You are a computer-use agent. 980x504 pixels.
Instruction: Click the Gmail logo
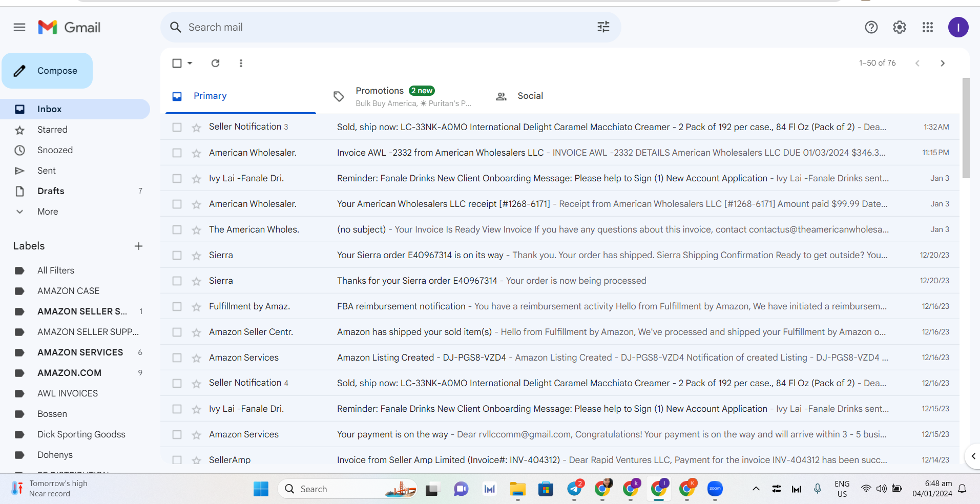[69, 27]
